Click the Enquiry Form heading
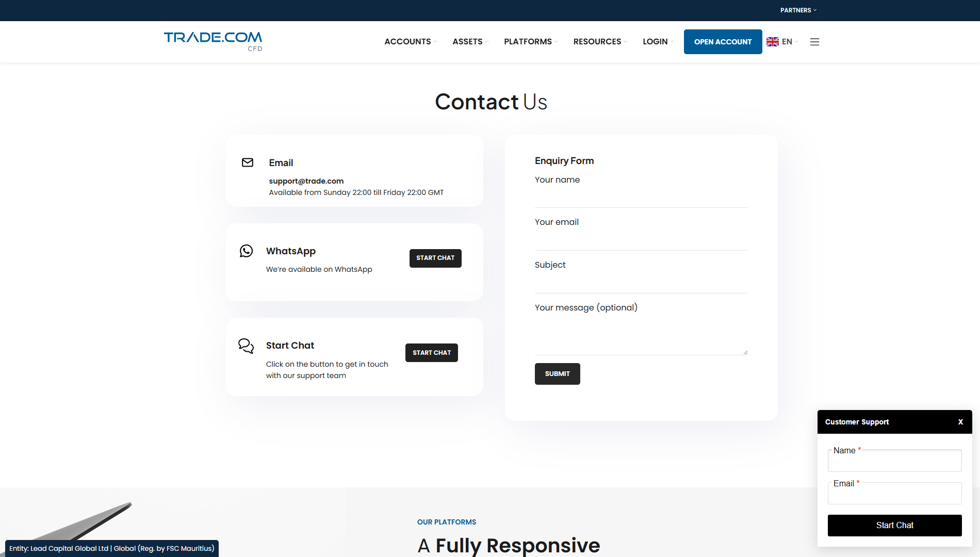The image size is (980, 557). click(564, 161)
